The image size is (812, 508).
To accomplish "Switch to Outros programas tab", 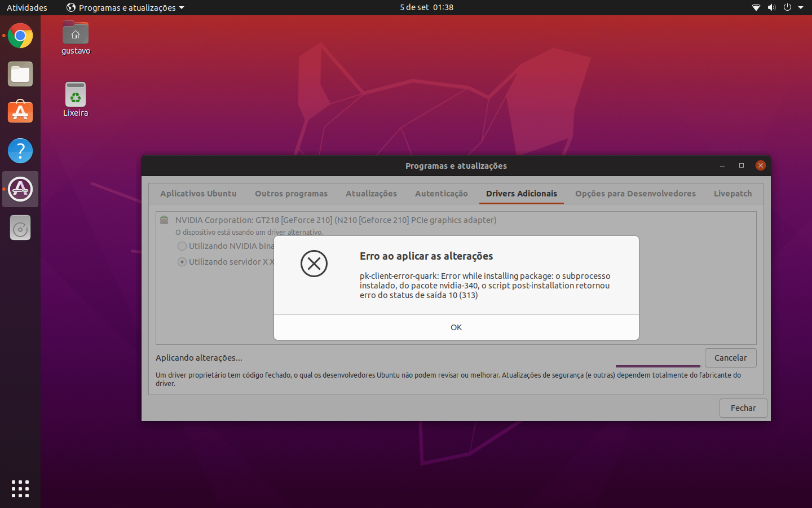I will 291,194.
